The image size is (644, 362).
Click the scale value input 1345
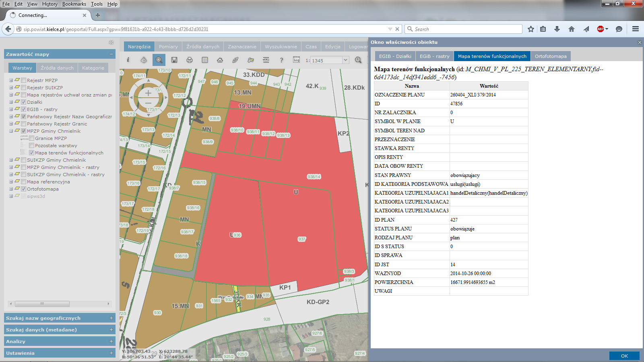point(326,60)
